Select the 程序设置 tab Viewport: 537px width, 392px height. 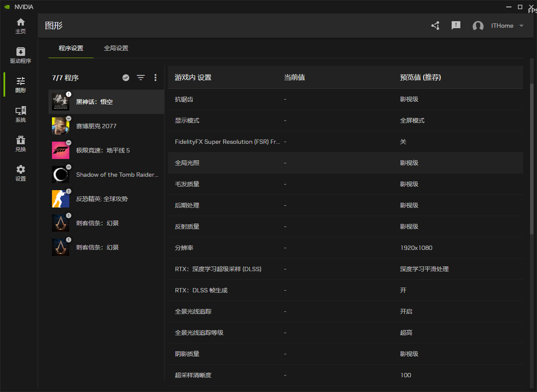[x=71, y=48]
